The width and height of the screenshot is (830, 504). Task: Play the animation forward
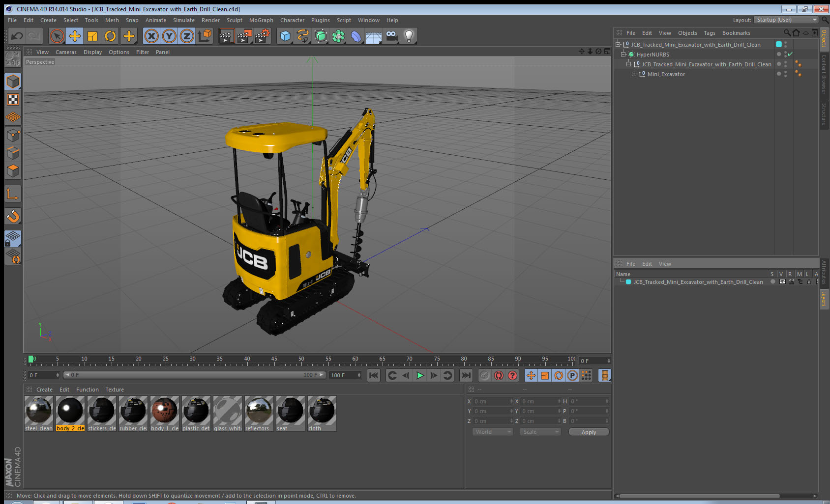tap(420, 375)
